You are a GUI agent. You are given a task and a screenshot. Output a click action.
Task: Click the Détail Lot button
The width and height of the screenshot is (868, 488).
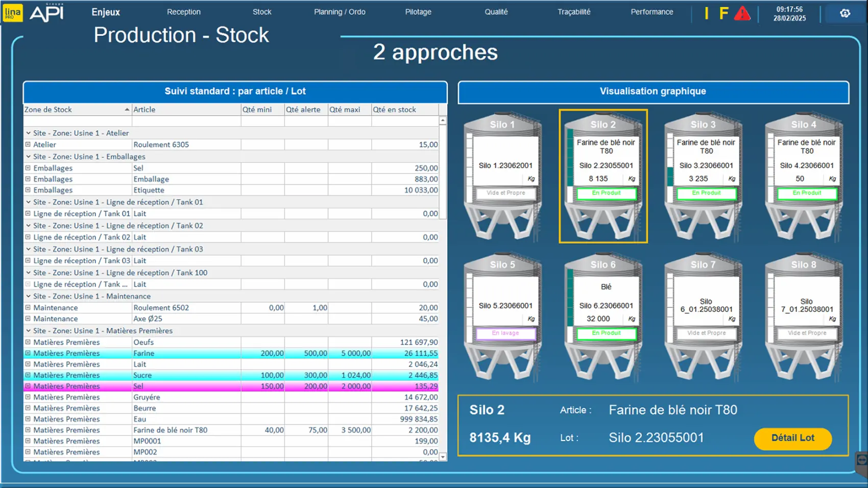(x=792, y=438)
